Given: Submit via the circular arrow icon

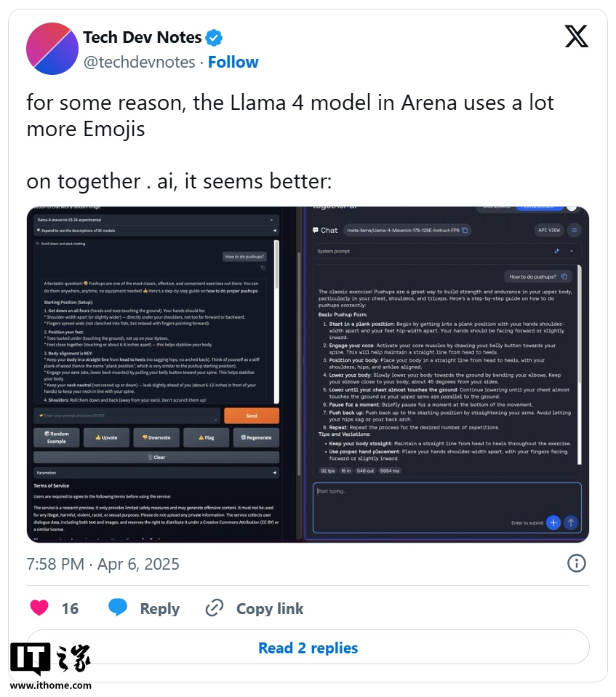Looking at the screenshot, I should point(572,523).
